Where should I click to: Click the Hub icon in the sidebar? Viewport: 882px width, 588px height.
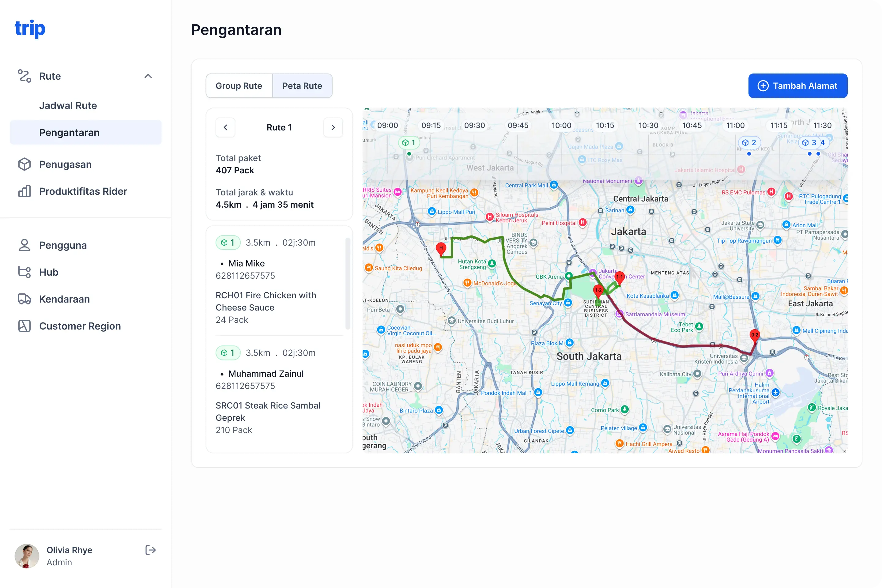pos(25,272)
